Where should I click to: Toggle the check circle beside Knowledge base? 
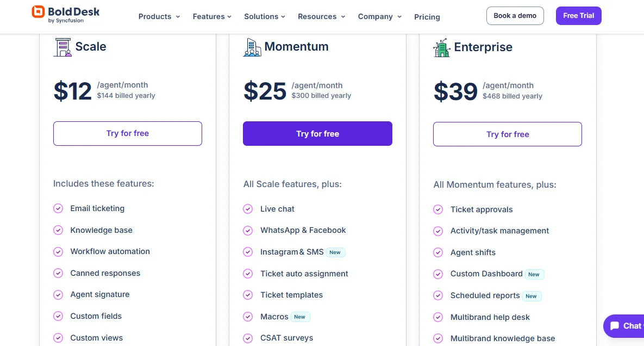point(58,230)
